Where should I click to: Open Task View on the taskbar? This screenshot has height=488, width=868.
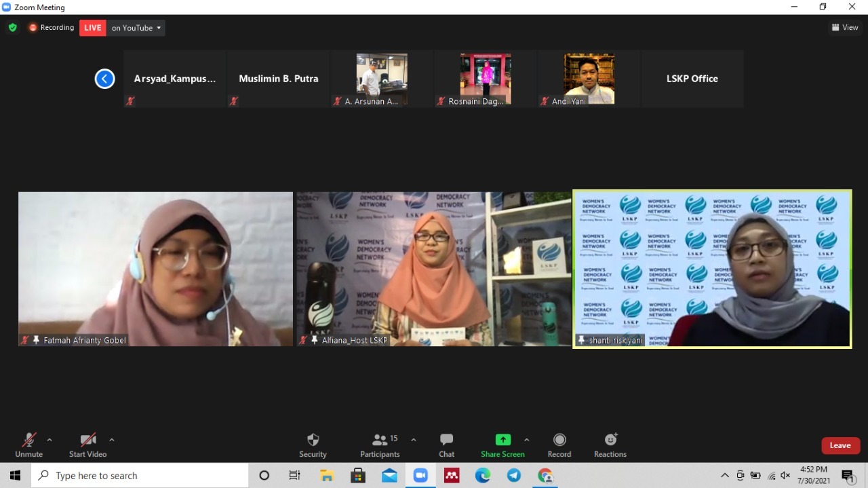(x=294, y=476)
